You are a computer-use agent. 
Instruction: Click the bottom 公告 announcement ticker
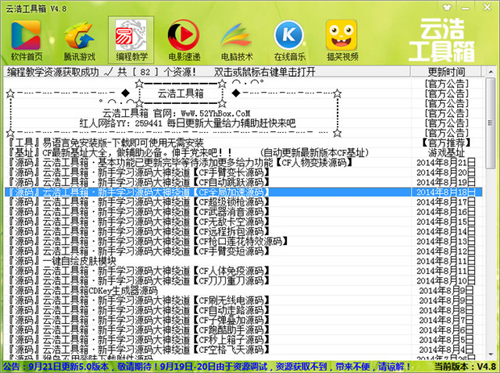pyautogui.click(x=207, y=367)
